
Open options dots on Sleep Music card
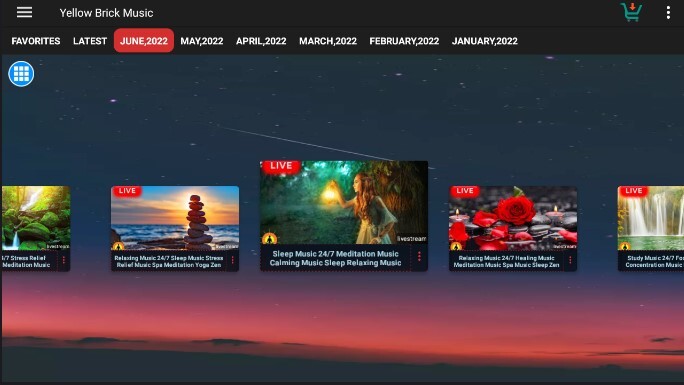point(419,257)
